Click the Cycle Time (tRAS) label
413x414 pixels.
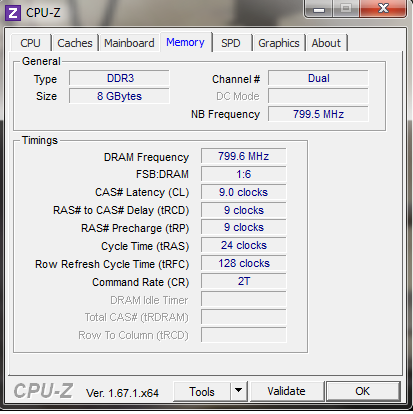[145, 246]
